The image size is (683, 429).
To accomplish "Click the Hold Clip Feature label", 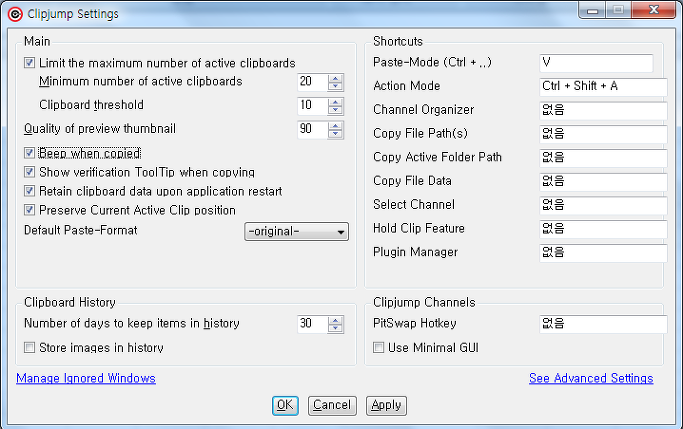I will 419,228.
